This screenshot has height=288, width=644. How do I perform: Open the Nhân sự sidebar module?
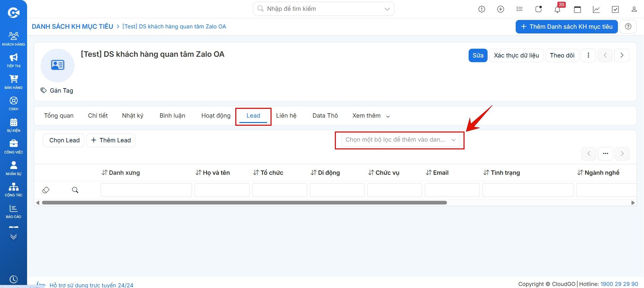[14, 168]
